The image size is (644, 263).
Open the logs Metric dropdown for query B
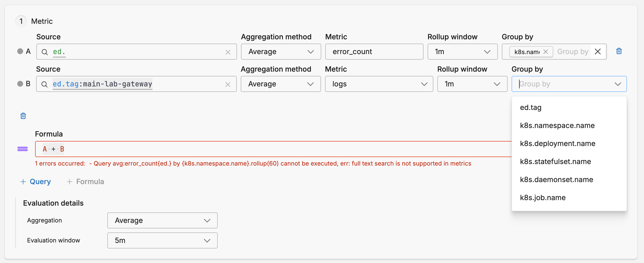pos(379,84)
